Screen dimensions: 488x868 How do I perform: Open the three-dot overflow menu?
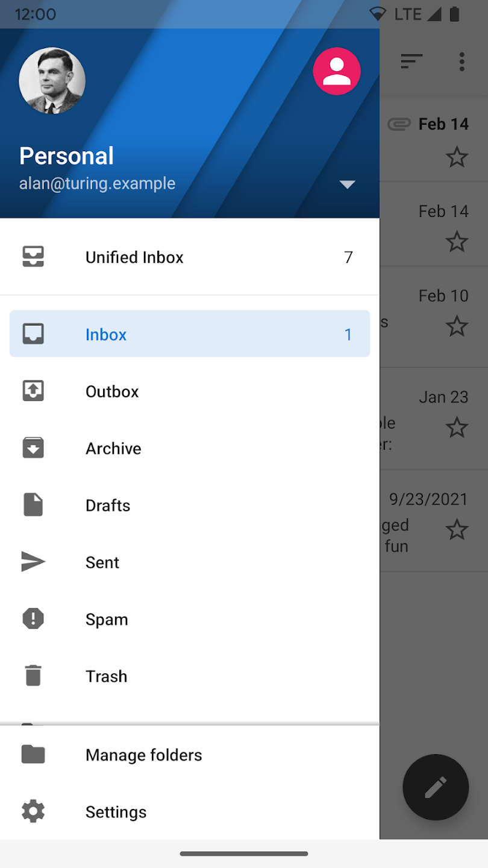click(x=461, y=61)
